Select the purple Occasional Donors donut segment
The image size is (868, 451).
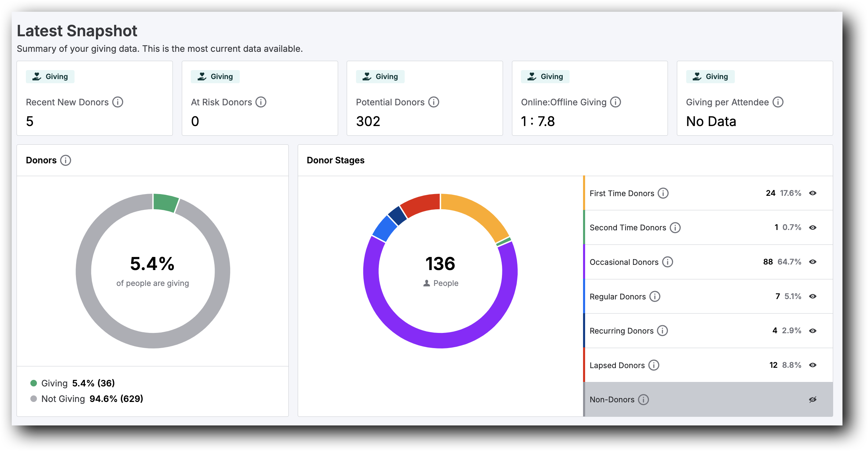[440, 347]
